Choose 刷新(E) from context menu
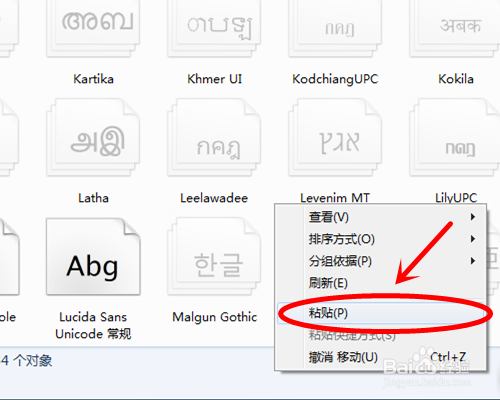This screenshot has height=400, width=500. coord(381,283)
